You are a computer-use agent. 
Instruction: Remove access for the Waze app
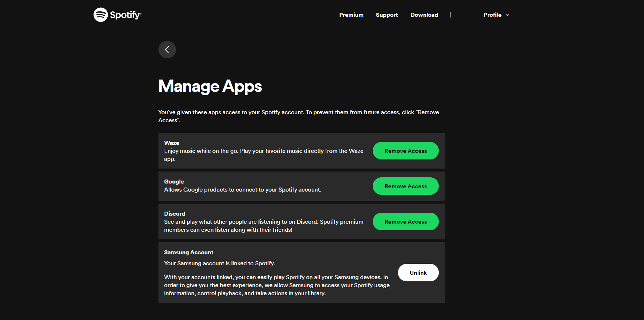(406, 151)
